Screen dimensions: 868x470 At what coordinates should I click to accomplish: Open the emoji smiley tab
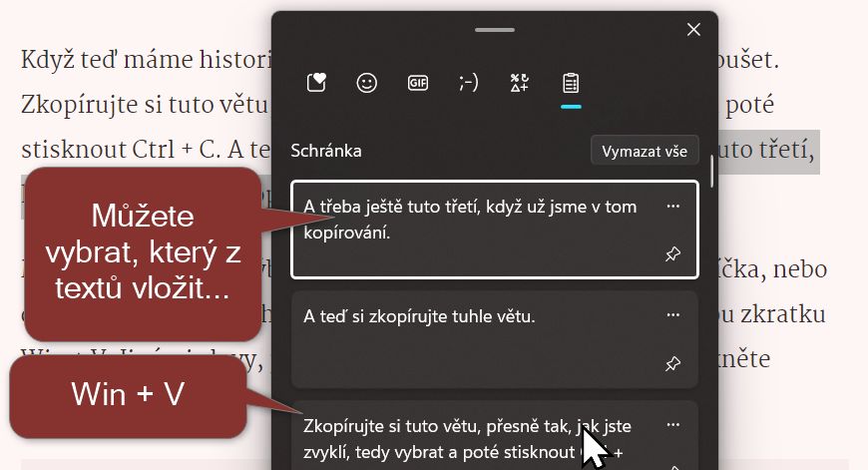[x=366, y=83]
